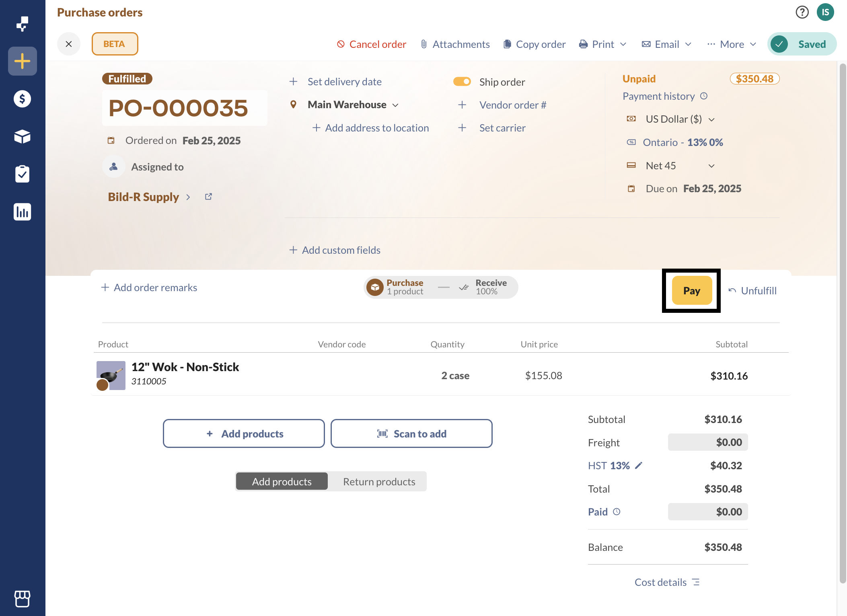Select Add products segmented option
The width and height of the screenshot is (847, 616).
click(x=282, y=482)
